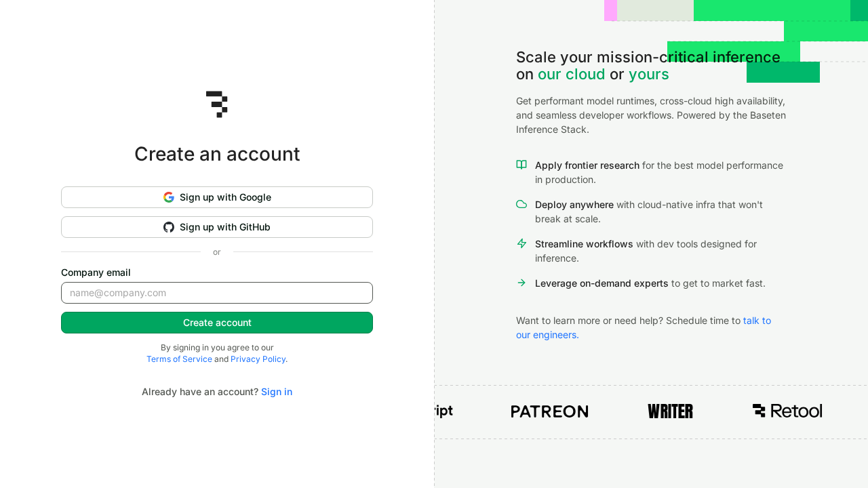Click the Google icon on the sign-up button
Viewport: 868px width, 488px height.
tap(168, 197)
